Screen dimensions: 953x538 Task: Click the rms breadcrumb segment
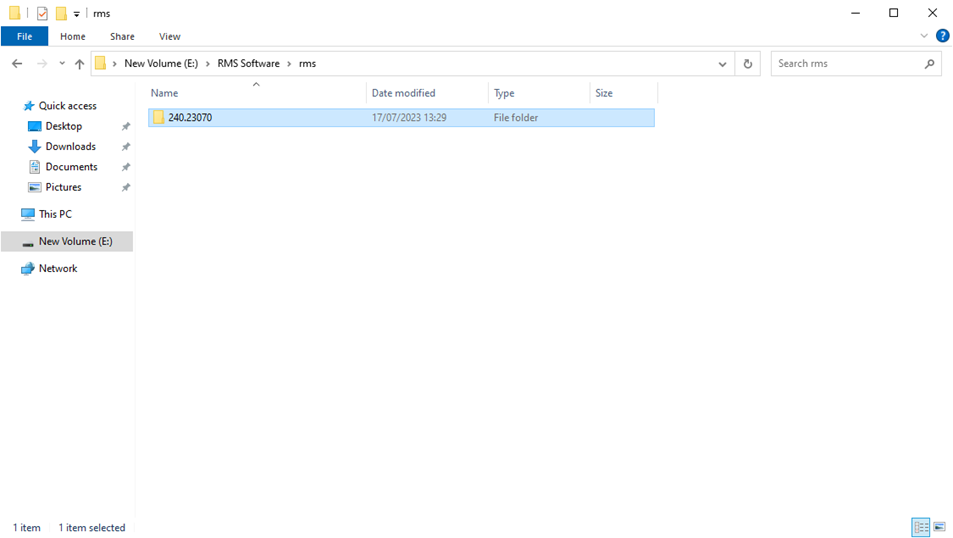(x=308, y=63)
